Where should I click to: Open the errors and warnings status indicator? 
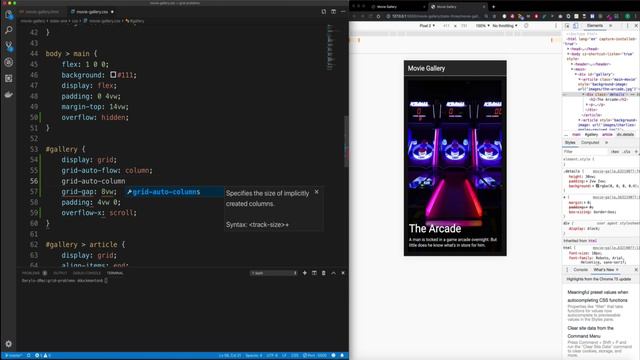tap(42, 356)
